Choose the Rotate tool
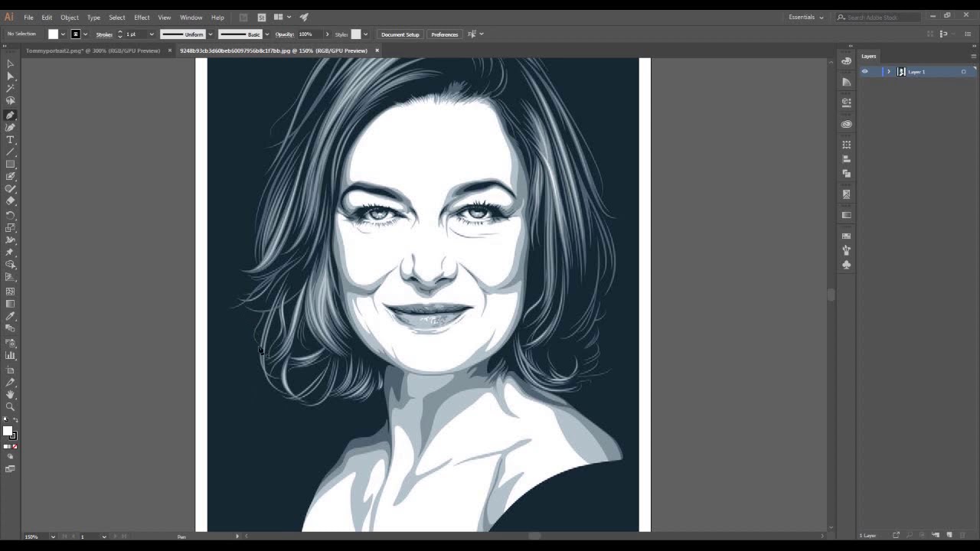Screen dimensions: 980x551 10,215
